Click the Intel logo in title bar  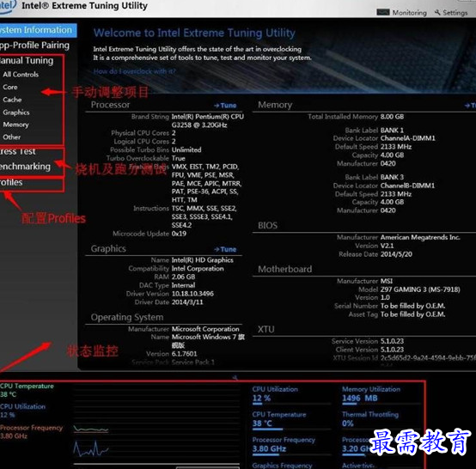point(8,6)
